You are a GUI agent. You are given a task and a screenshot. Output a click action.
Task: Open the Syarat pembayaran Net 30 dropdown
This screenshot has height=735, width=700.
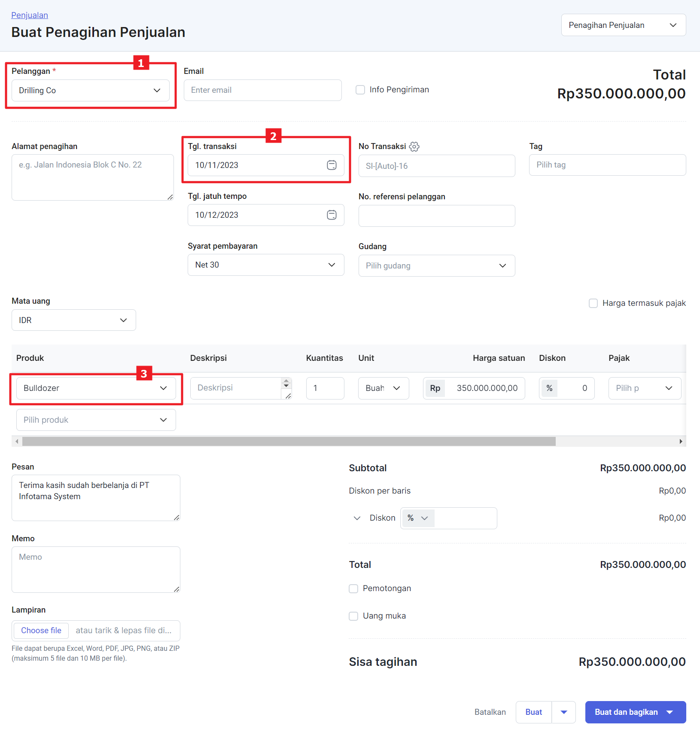(265, 265)
